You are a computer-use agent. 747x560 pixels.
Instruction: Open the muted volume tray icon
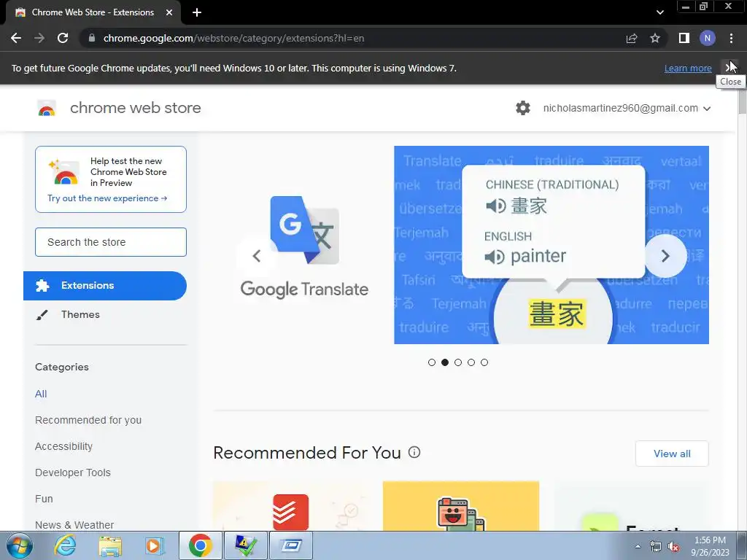tap(673, 547)
